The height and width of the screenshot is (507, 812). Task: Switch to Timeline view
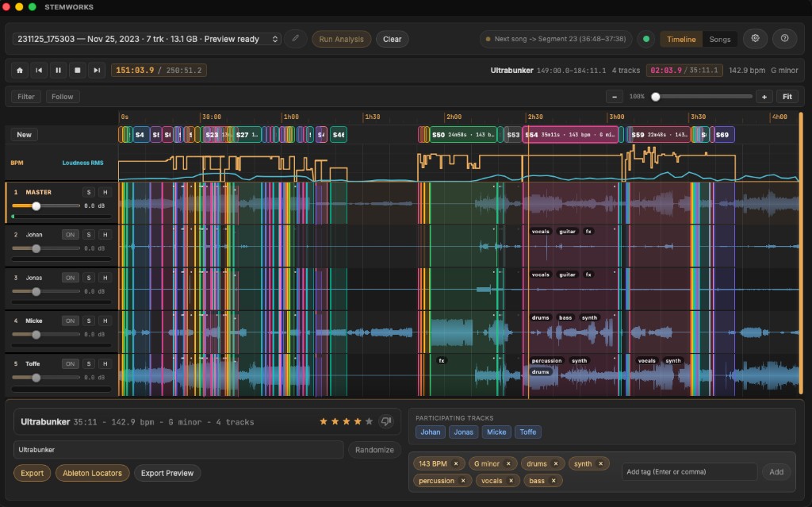click(x=681, y=39)
